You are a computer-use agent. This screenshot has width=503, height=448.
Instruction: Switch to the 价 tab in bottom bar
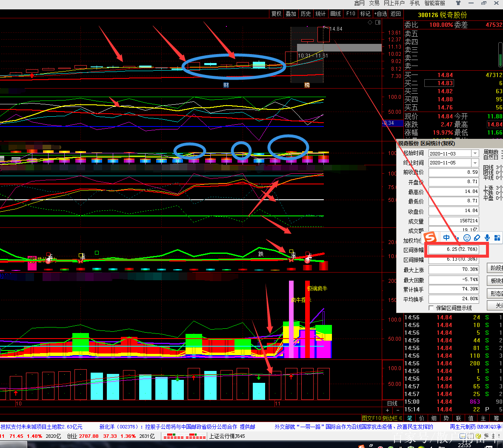421,418
